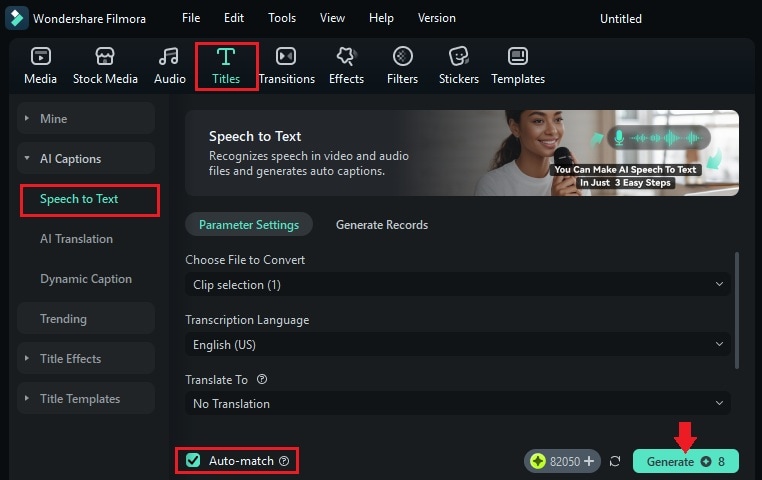Switch to the Generate Records tab
The image size is (762, 480).
(382, 224)
